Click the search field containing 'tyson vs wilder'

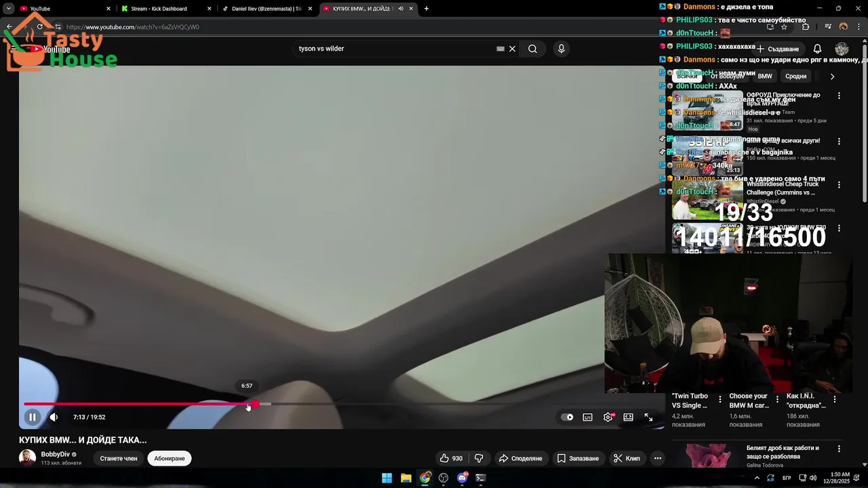coord(397,49)
